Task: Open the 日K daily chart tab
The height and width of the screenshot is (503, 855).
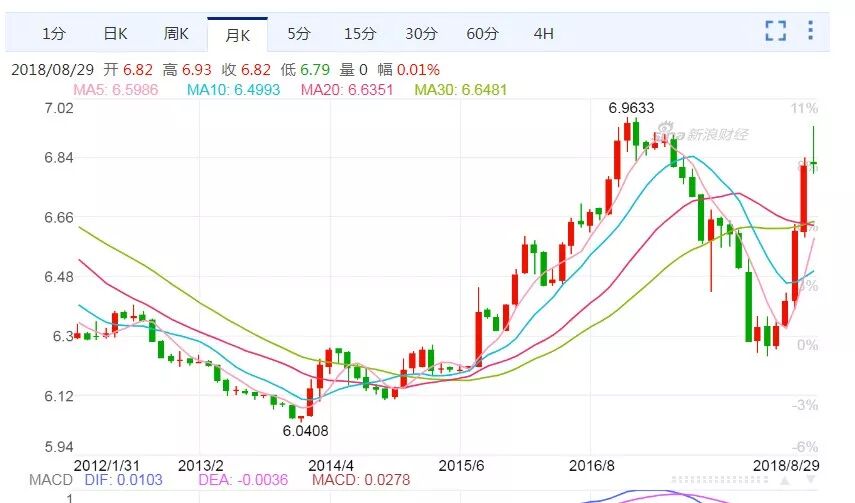Action: click(x=115, y=34)
